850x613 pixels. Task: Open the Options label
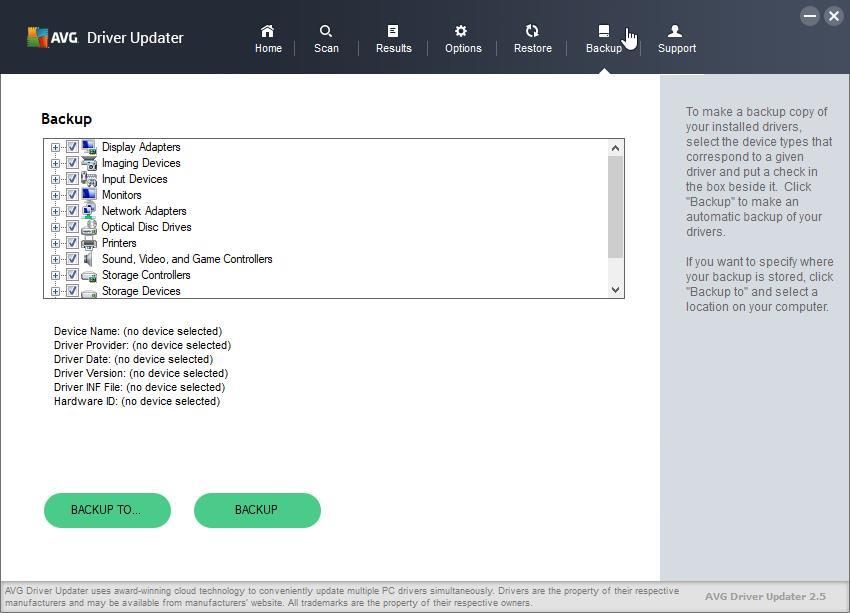pyautogui.click(x=463, y=48)
